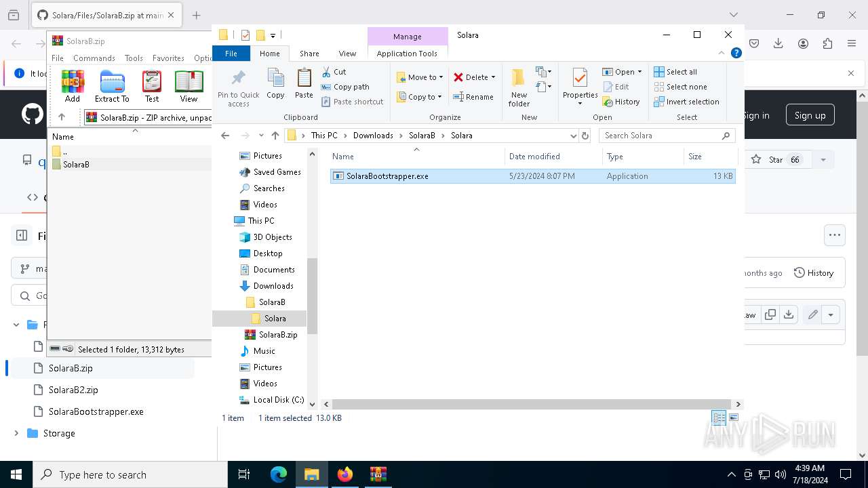Click WinRAR Extract To icon

tap(112, 86)
